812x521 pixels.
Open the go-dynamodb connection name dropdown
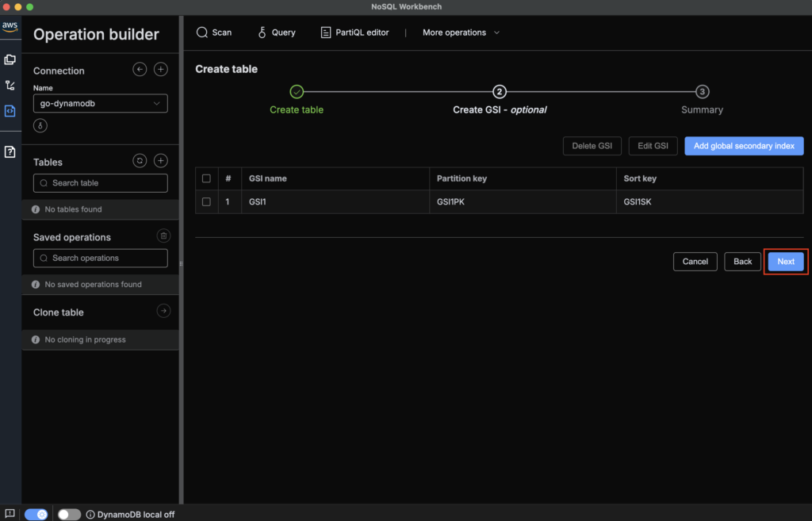101,103
